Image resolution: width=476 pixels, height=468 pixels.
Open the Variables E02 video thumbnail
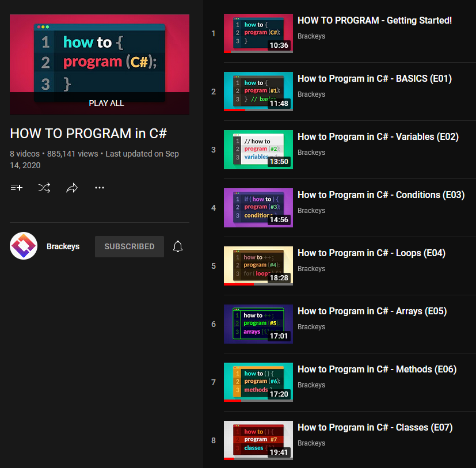click(258, 150)
